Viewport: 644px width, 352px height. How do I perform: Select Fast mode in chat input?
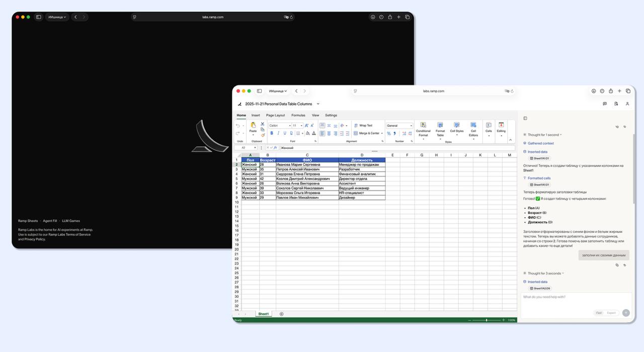point(599,313)
